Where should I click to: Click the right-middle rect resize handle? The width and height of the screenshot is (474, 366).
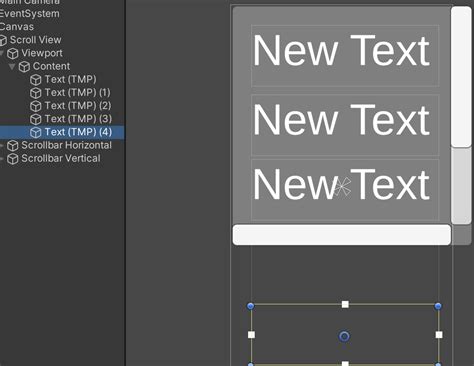tap(439, 335)
